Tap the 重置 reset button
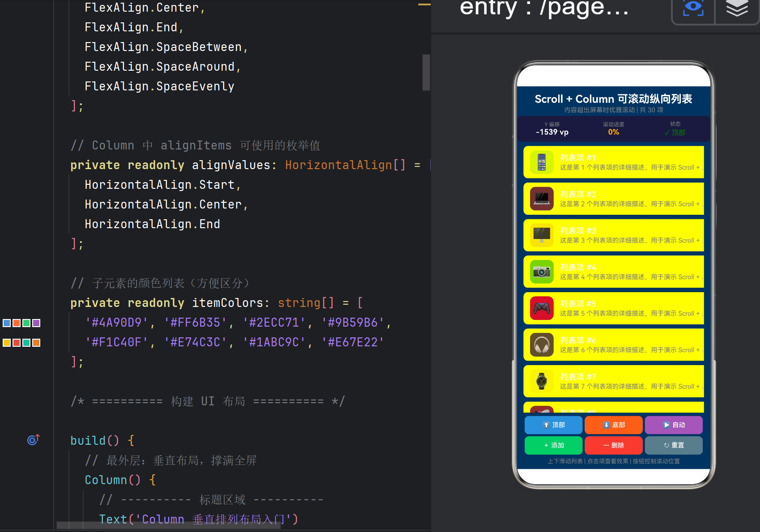Screen dimensions: 760x532 click(674, 445)
